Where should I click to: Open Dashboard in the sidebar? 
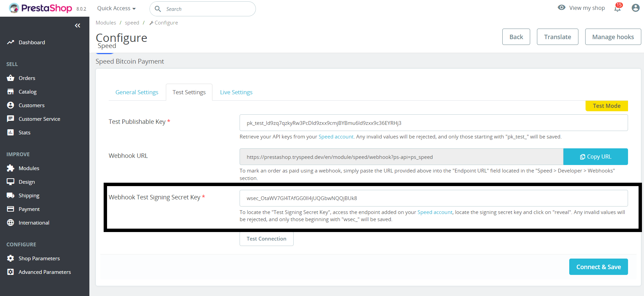[32, 42]
